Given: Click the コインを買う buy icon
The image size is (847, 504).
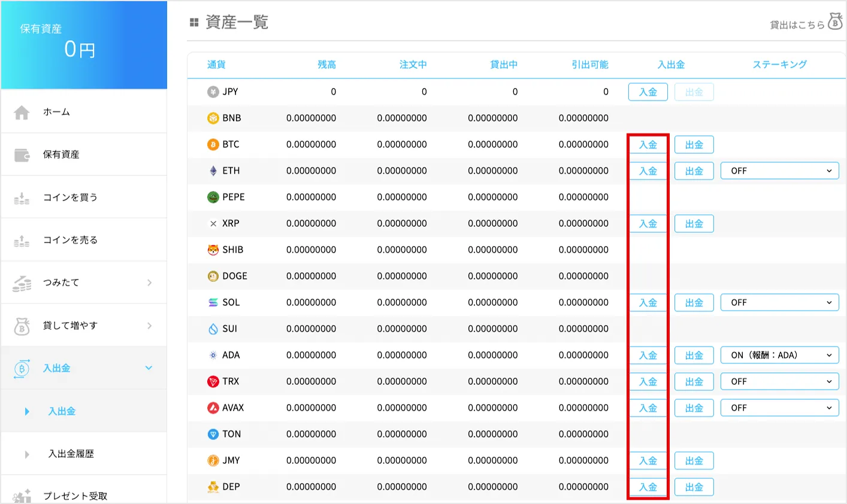Looking at the screenshot, I should tap(22, 198).
